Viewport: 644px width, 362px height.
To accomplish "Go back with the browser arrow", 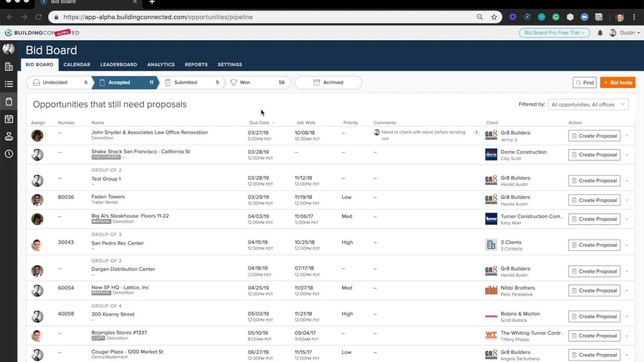I will tap(10, 17).
